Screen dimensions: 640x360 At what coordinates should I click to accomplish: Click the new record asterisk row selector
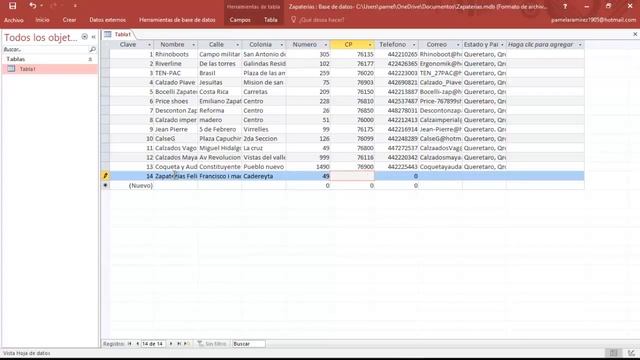point(105,185)
